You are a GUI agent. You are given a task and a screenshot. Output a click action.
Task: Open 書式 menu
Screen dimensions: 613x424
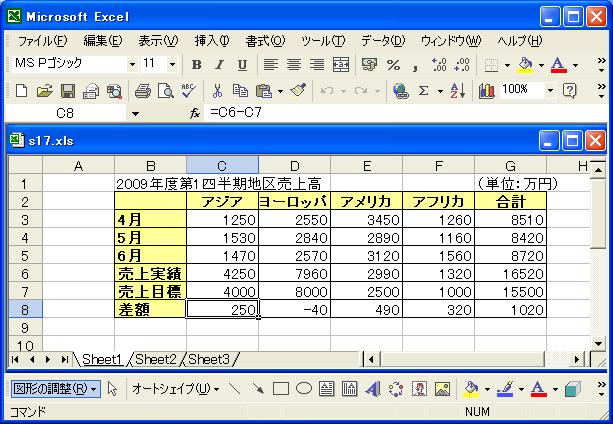[265, 41]
